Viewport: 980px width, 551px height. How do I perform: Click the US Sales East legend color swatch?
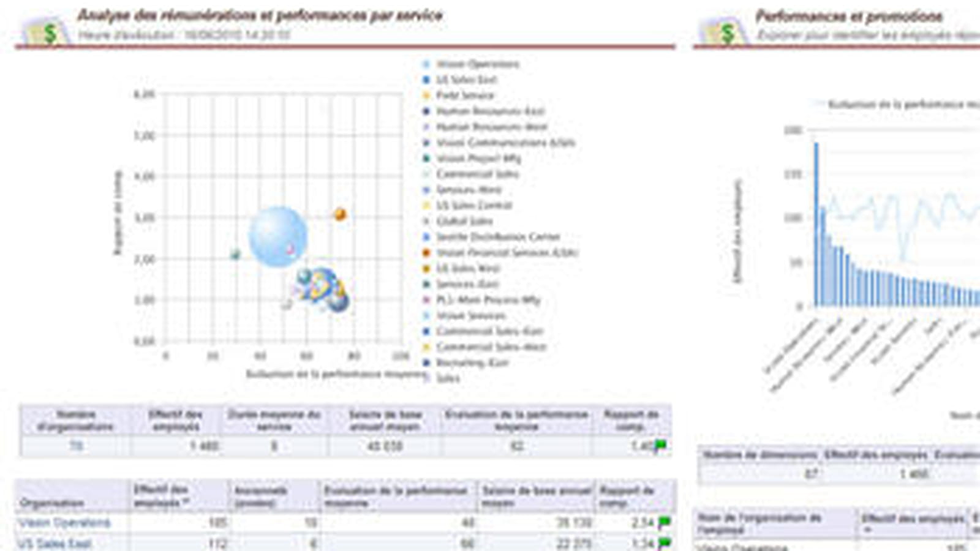pyautogui.click(x=426, y=80)
